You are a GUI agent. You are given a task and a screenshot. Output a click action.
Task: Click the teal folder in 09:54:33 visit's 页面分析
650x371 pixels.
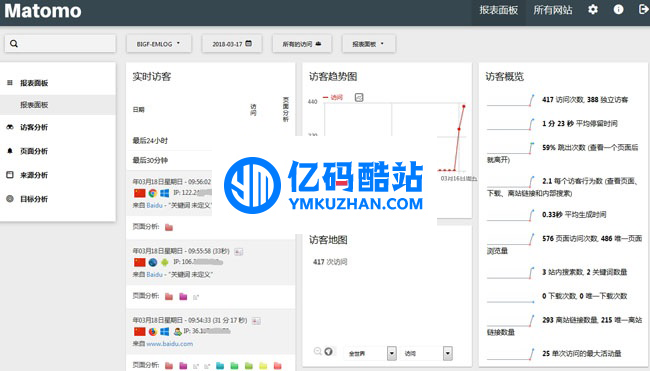pyautogui.click(x=220, y=366)
